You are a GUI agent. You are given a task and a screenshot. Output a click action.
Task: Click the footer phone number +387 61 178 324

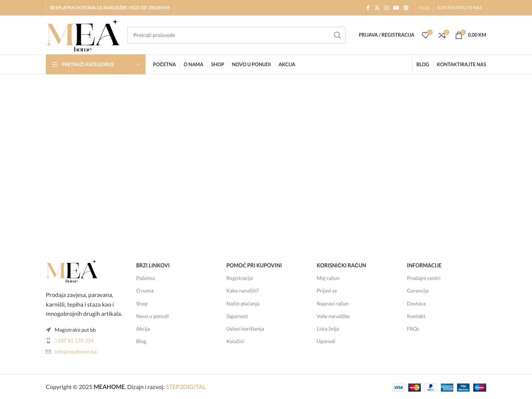point(74,341)
